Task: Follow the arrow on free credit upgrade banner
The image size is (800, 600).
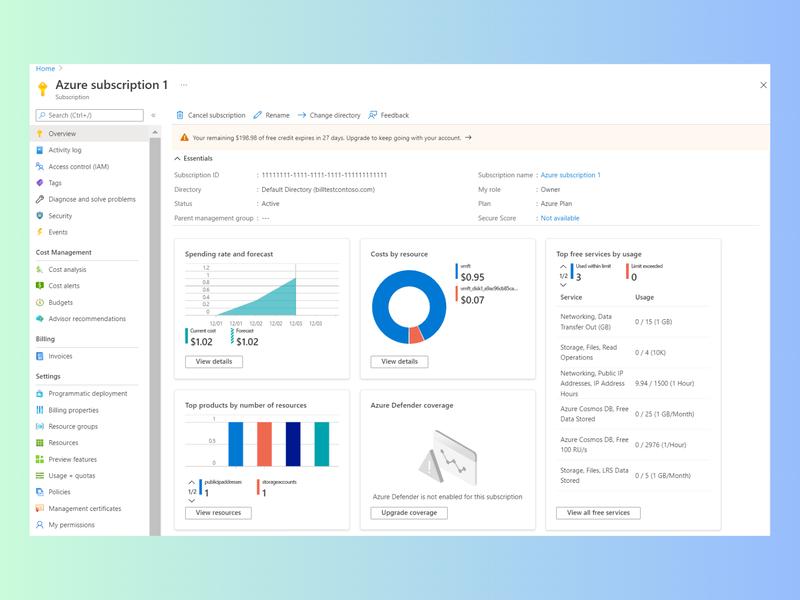Action: coord(468,138)
